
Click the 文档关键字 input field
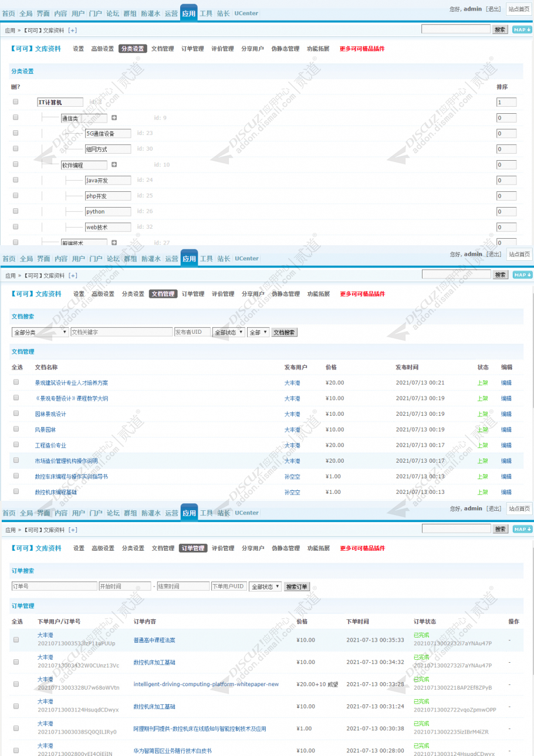(121, 332)
